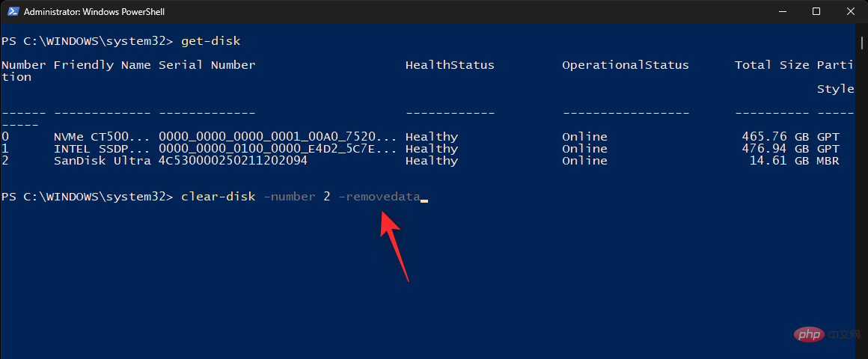Image resolution: width=868 pixels, height=359 pixels.
Task: Click the 'clear-disk' command text
Action: [218, 197]
